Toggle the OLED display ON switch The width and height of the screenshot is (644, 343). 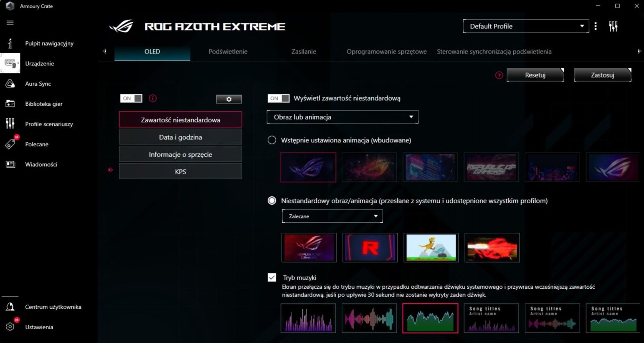131,99
